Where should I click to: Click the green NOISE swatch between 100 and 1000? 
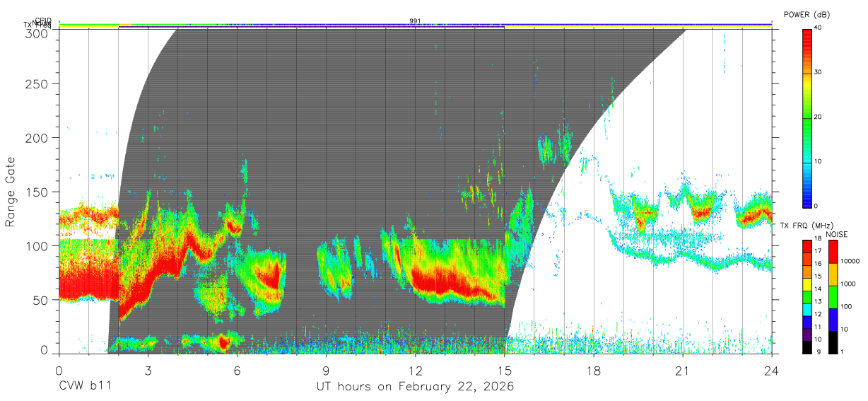pyautogui.click(x=833, y=297)
